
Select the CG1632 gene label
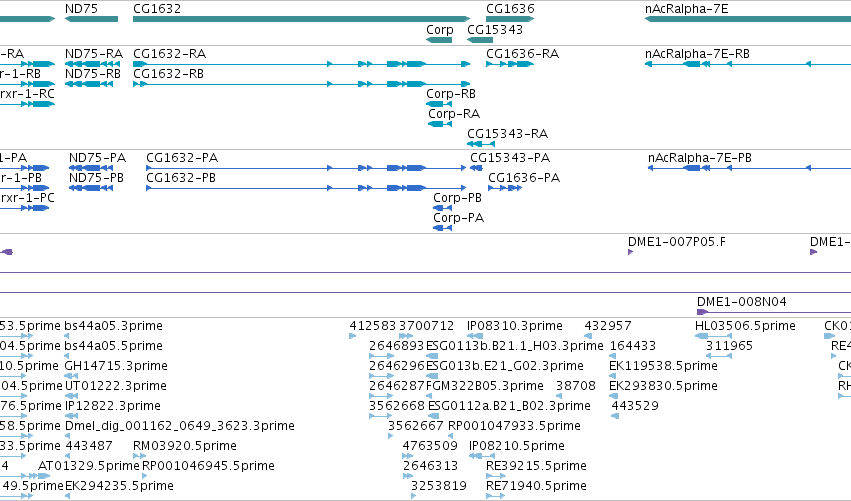point(157,9)
